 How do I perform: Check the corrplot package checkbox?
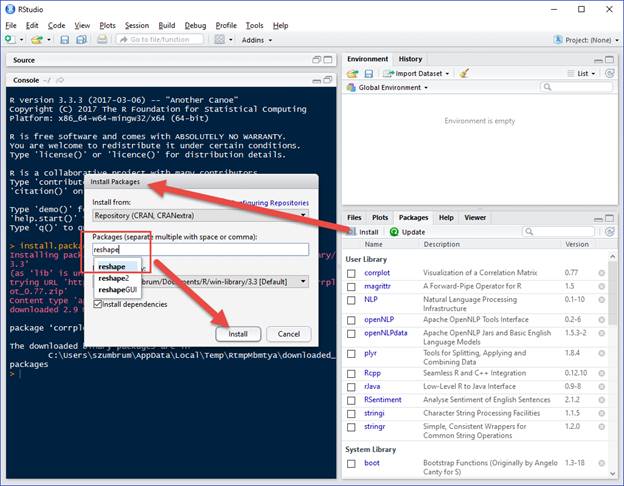pos(352,272)
